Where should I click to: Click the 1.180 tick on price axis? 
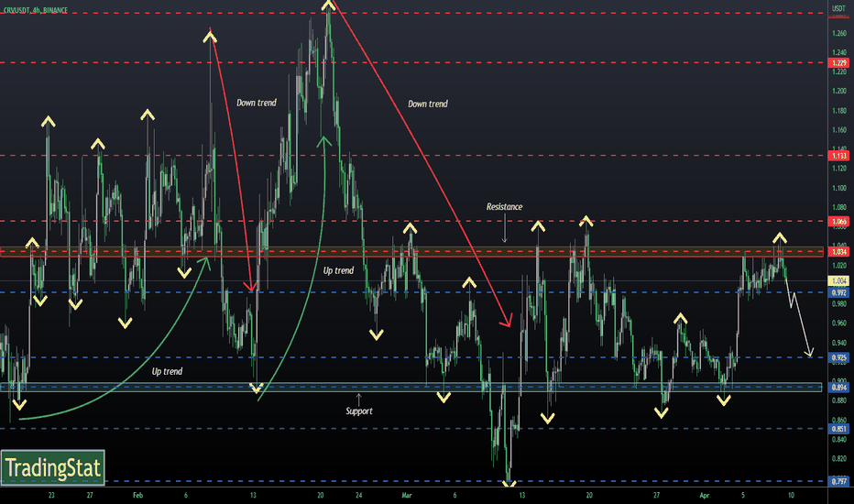[x=838, y=111]
